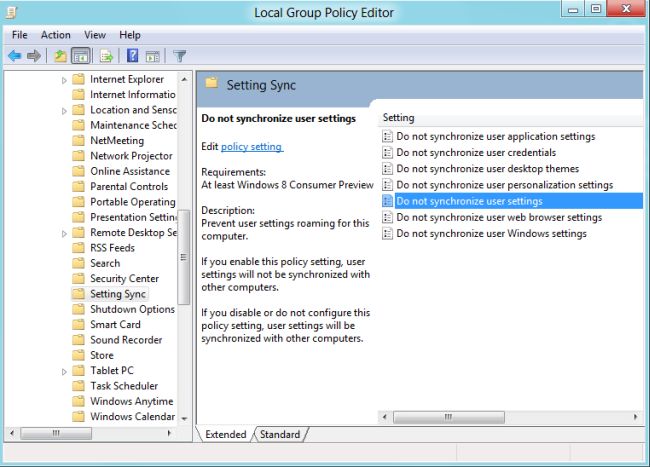Viewport: 650px width, 467px height.
Task: Select 'Do not synchronize user personalization settings'
Action: coord(504,185)
